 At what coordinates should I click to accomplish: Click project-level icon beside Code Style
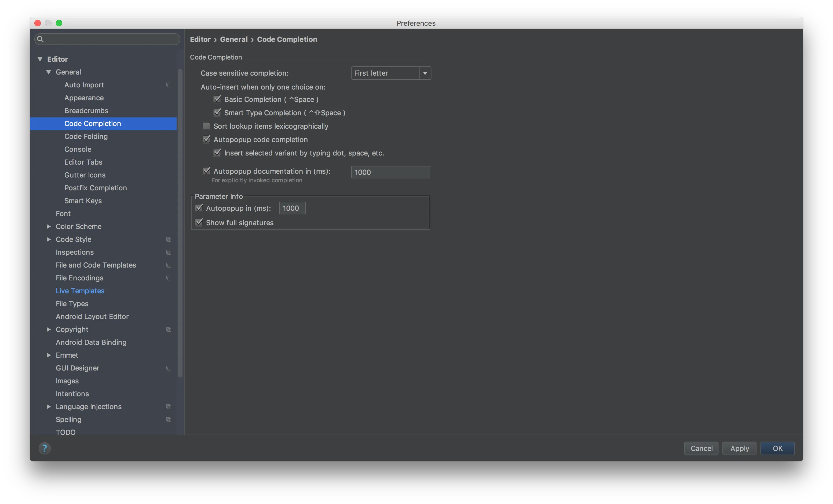(x=169, y=239)
